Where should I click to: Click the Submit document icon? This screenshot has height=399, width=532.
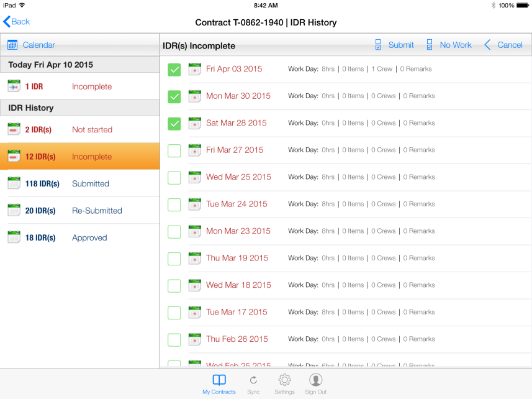click(x=378, y=45)
